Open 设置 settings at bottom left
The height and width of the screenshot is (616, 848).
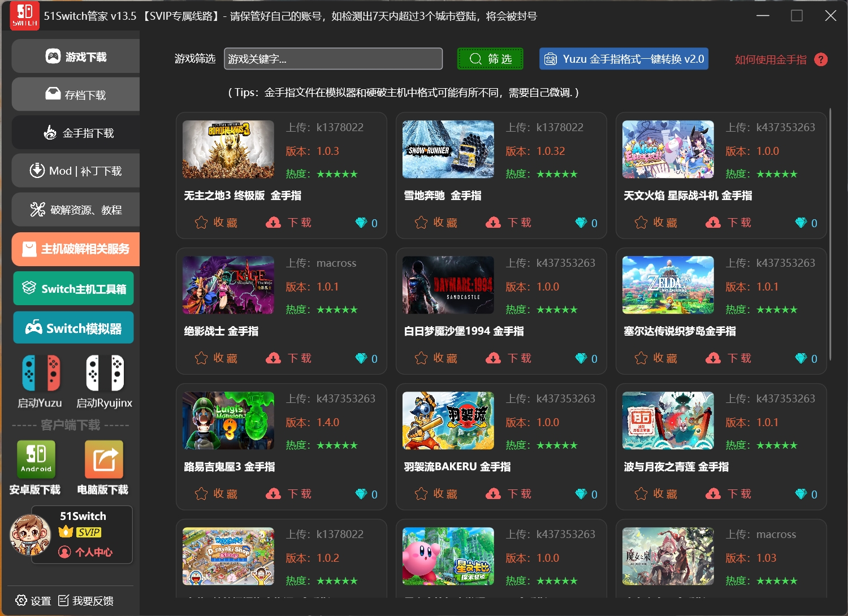coord(33,601)
